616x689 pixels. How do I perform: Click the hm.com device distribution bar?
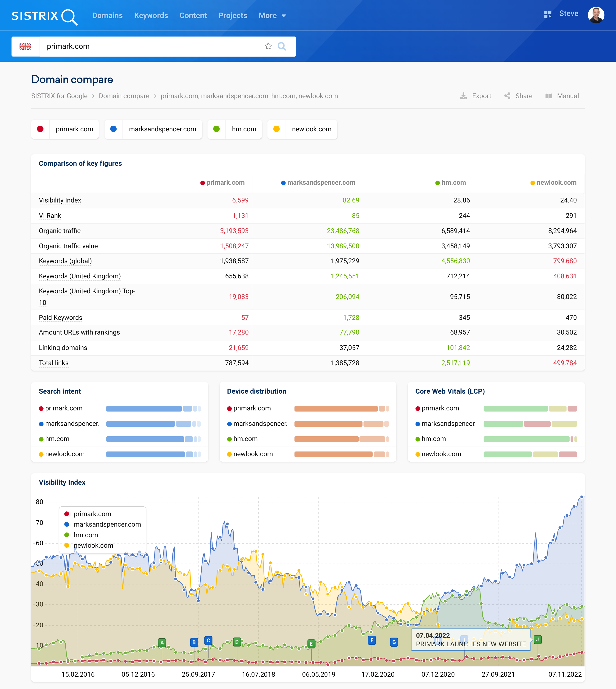(341, 439)
